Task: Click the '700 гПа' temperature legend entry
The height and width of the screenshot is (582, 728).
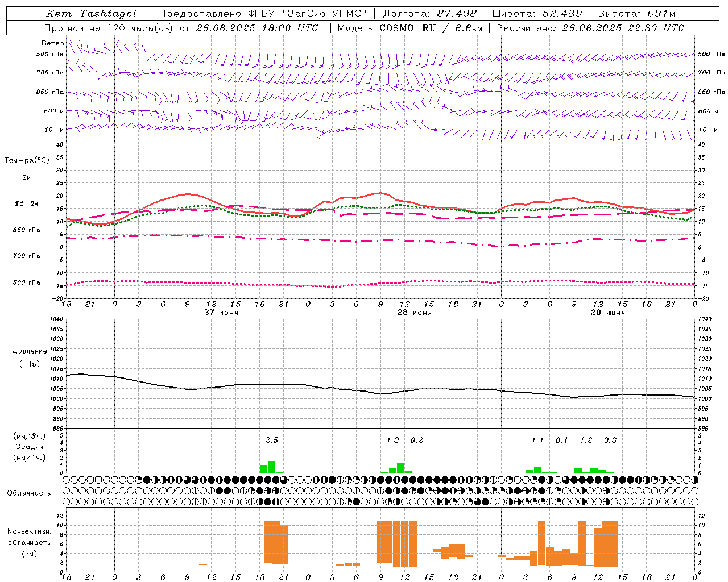Action: click(x=26, y=256)
